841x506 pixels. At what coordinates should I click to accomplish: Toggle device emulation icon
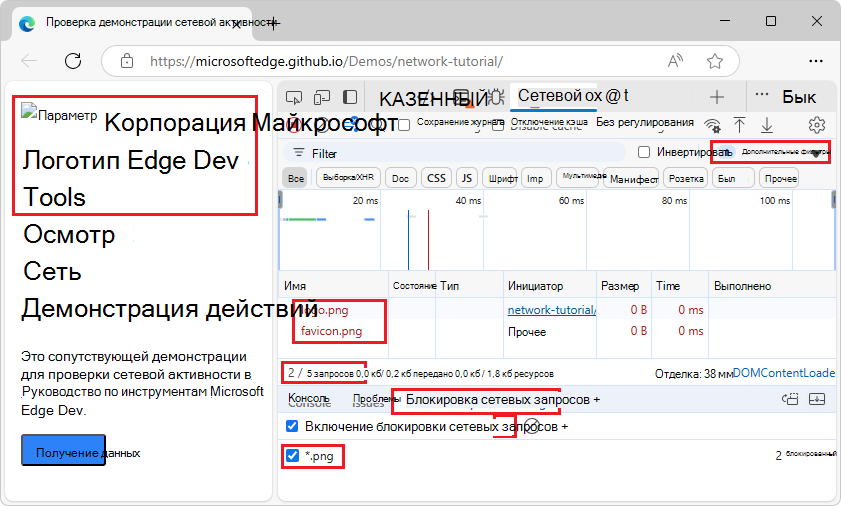tap(322, 98)
